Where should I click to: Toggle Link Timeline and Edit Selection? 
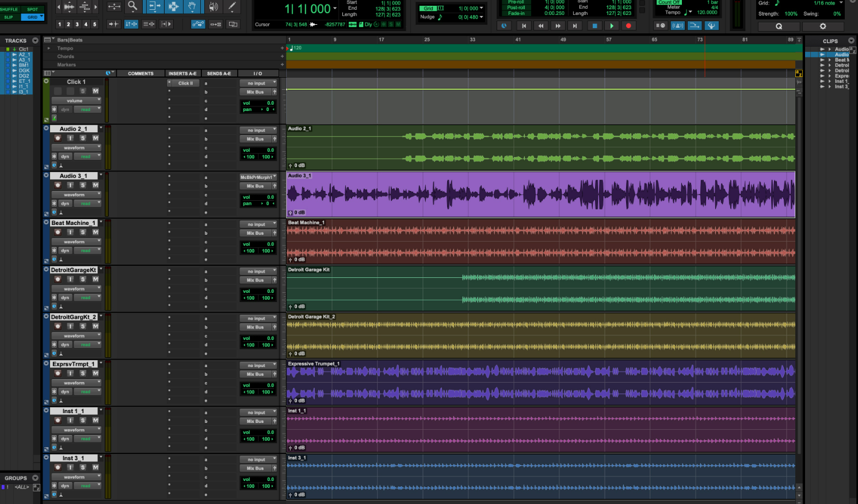click(131, 24)
